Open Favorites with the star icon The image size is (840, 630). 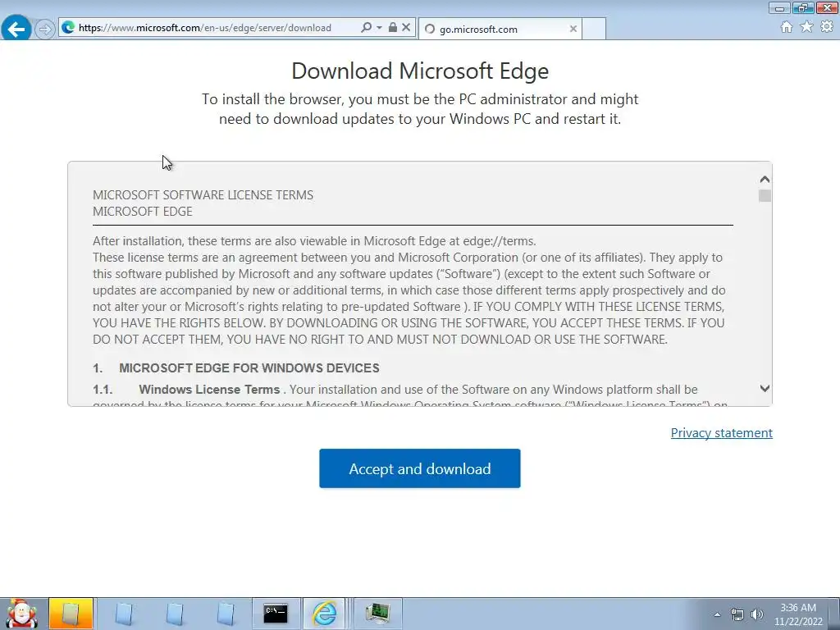point(807,27)
